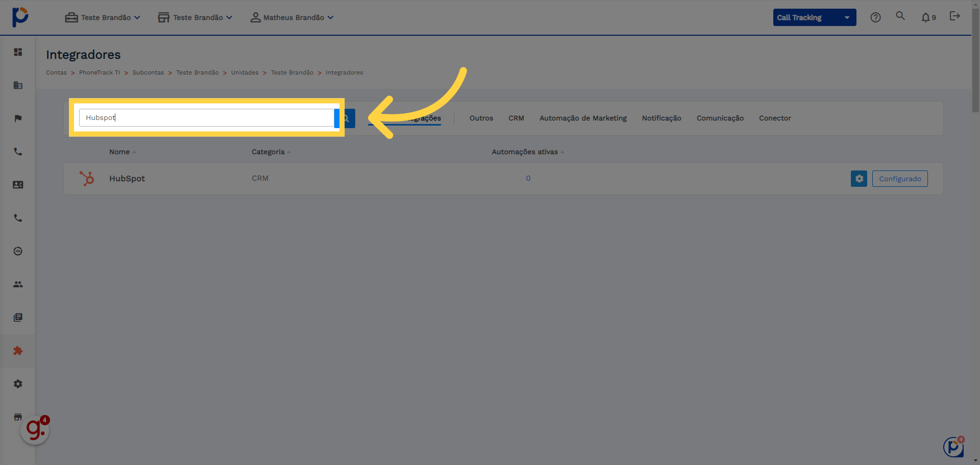980x465 pixels.
Task: Sort by Nome column header
Action: tap(122, 152)
